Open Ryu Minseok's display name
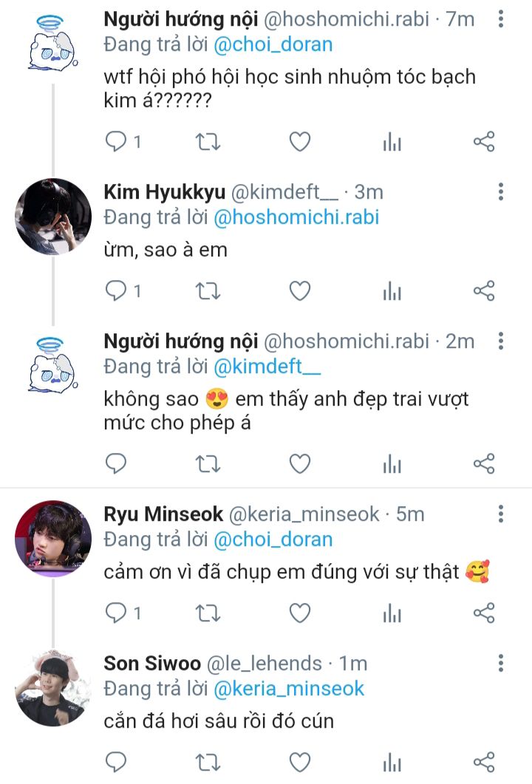The width and height of the screenshot is (532, 784). pyautogui.click(x=163, y=514)
